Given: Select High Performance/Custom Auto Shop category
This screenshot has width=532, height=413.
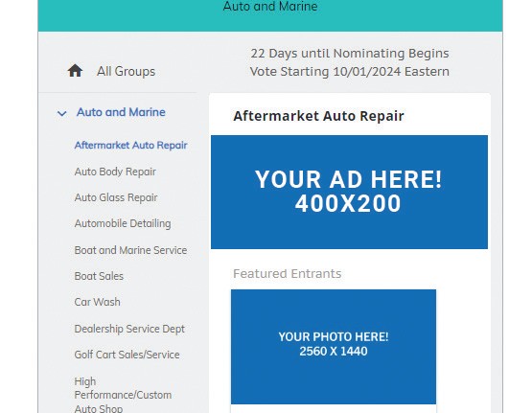Looking at the screenshot, I should coord(123,395).
